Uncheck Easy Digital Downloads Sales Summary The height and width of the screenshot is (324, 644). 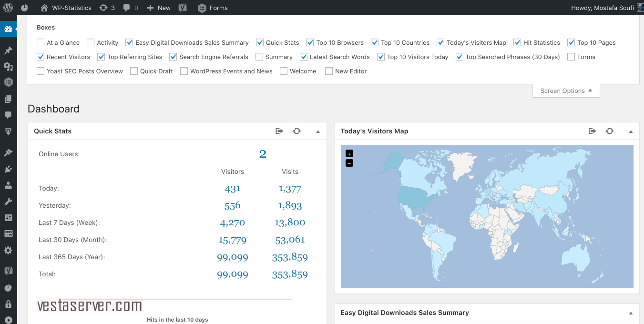click(129, 42)
